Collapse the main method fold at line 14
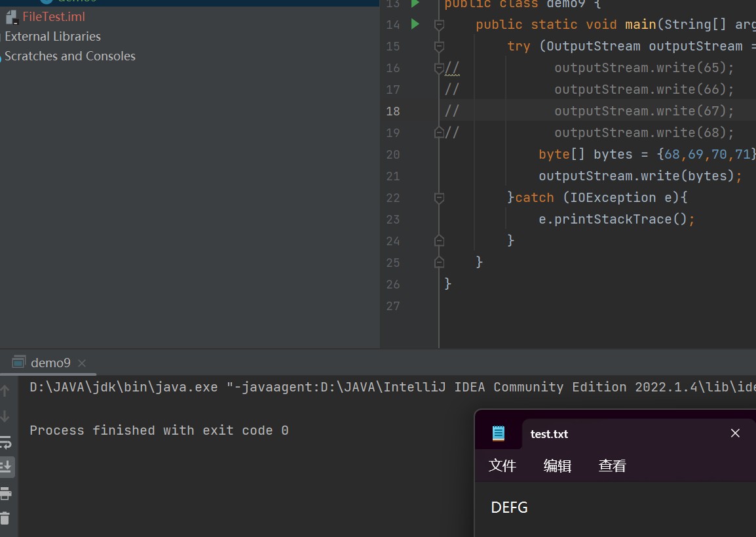This screenshot has height=537, width=756. point(439,25)
